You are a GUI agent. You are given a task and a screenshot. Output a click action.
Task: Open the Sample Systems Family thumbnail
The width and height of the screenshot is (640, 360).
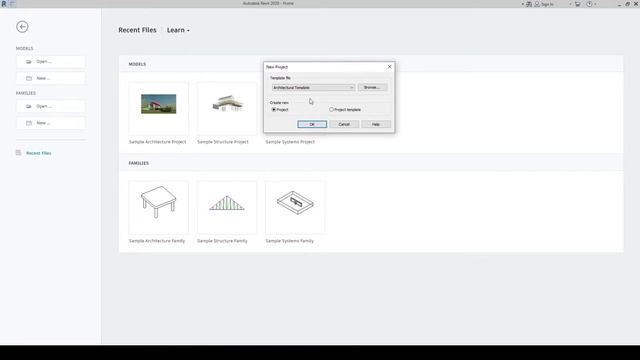(x=295, y=207)
